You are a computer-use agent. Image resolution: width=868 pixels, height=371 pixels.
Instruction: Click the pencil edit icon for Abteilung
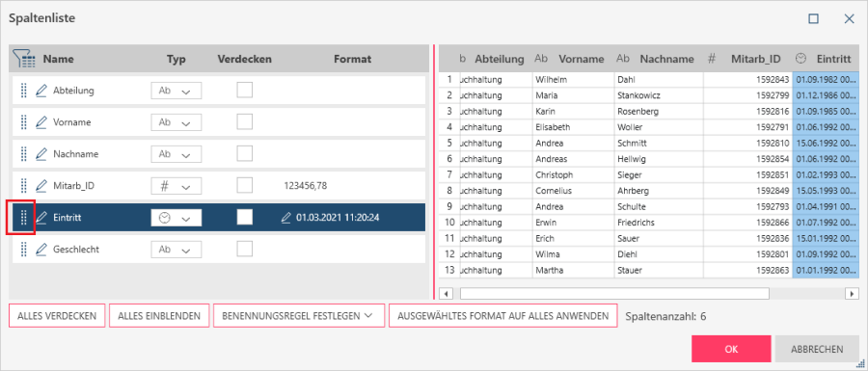click(41, 91)
